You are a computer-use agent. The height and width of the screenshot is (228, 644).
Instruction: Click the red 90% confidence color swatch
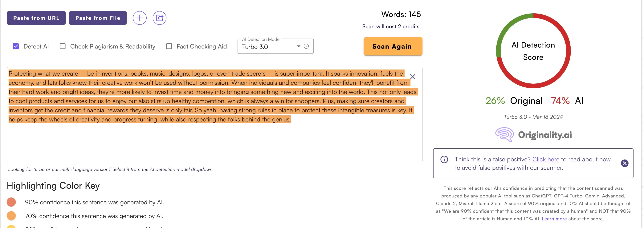[11, 202]
